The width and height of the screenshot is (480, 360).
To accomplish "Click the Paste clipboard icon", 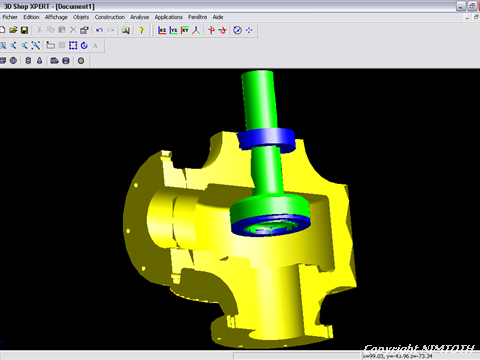I will [62, 30].
